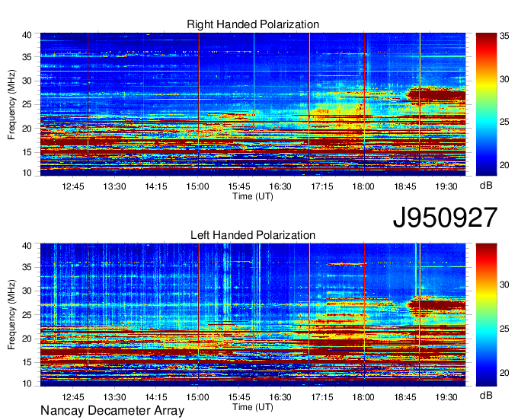Image resolution: width=518 pixels, height=420 pixels.
Task: Click 15 on the left-handed frequency axis
Action: (x=27, y=362)
